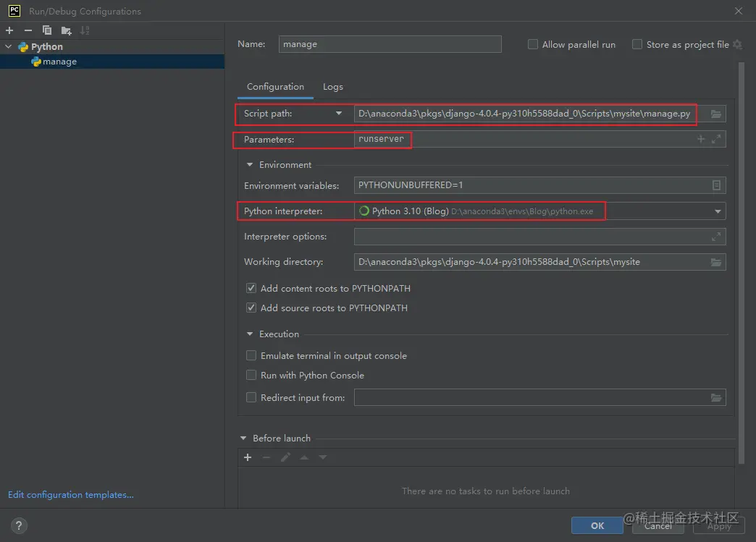The width and height of the screenshot is (756, 542).
Task: Open project file storage settings gear
Action: pyautogui.click(x=737, y=44)
